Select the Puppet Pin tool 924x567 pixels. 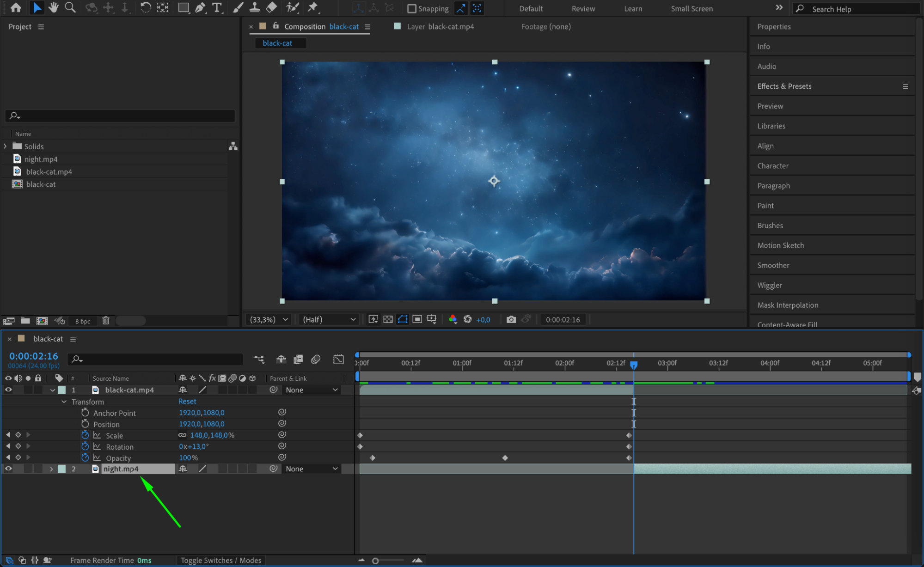313,7
